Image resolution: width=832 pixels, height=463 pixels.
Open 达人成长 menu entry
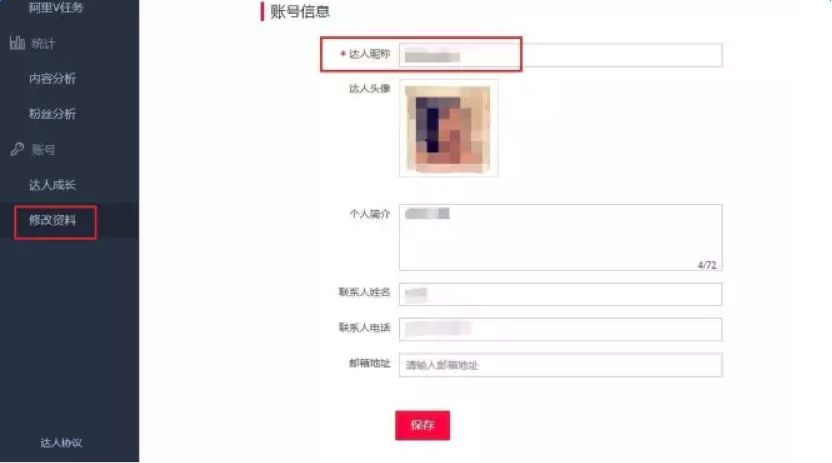tap(53, 185)
